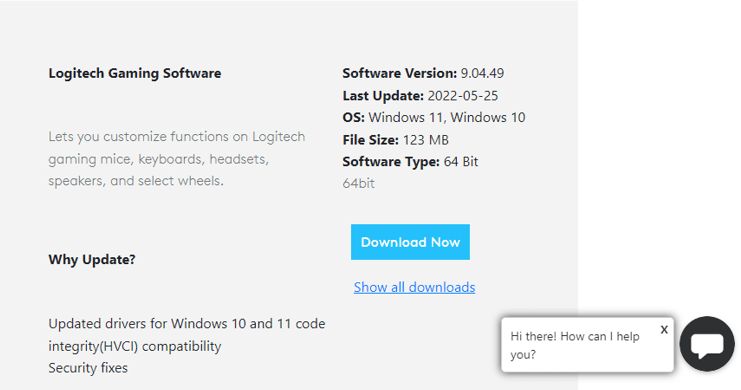Image resolution: width=741 pixels, height=390 pixels.
Task: Select the Why Update? heading
Action: click(92, 260)
